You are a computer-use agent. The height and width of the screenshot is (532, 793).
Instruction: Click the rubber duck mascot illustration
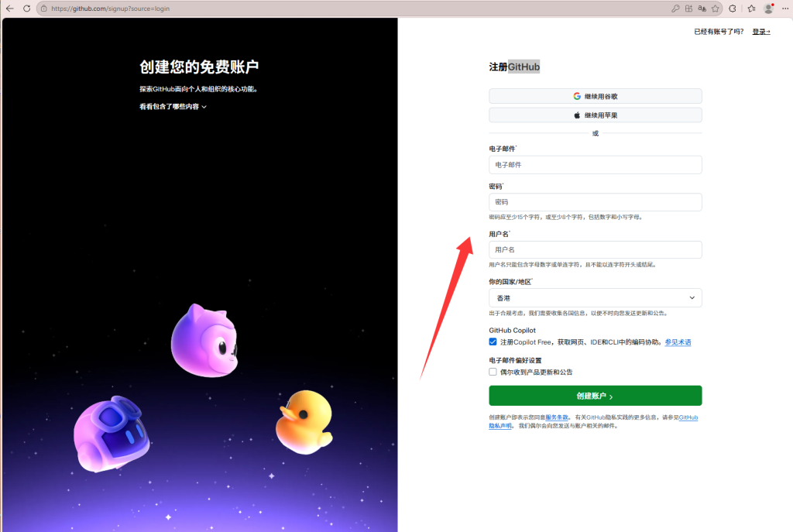point(305,422)
